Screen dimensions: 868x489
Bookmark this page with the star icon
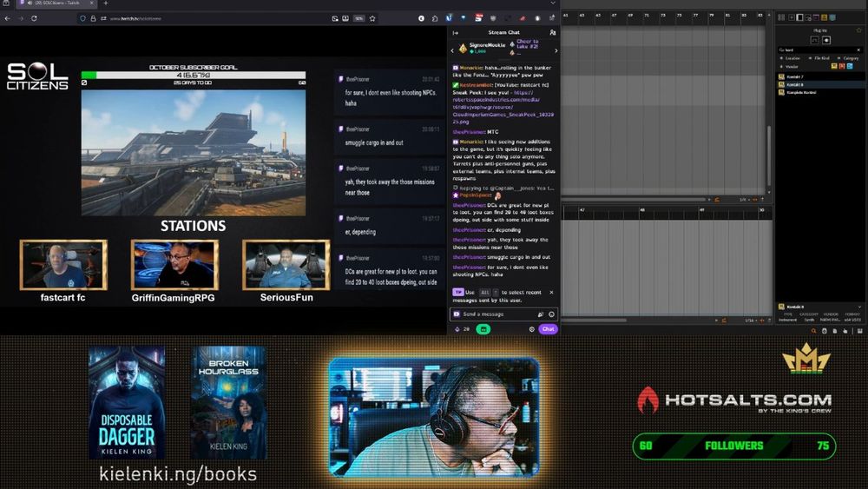[x=372, y=18]
